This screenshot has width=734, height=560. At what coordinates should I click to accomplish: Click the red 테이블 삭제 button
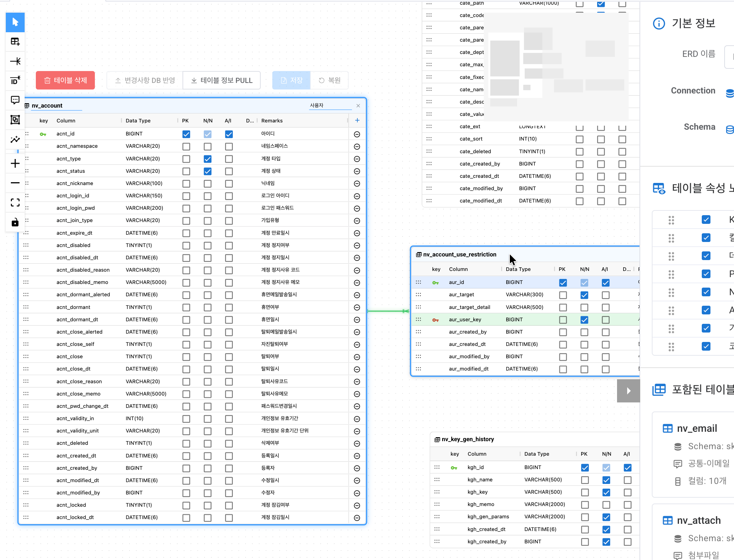click(x=65, y=80)
